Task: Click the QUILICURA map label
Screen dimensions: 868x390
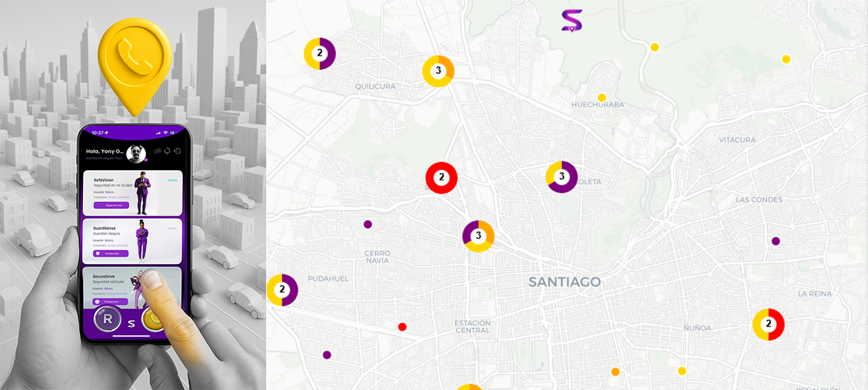Action: pos(375,86)
